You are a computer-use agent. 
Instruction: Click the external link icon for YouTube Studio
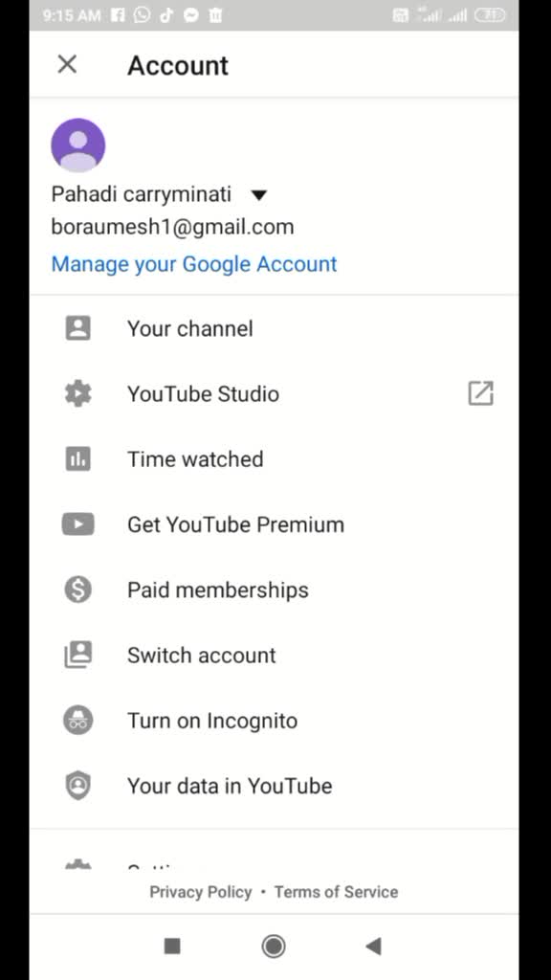[x=480, y=393]
